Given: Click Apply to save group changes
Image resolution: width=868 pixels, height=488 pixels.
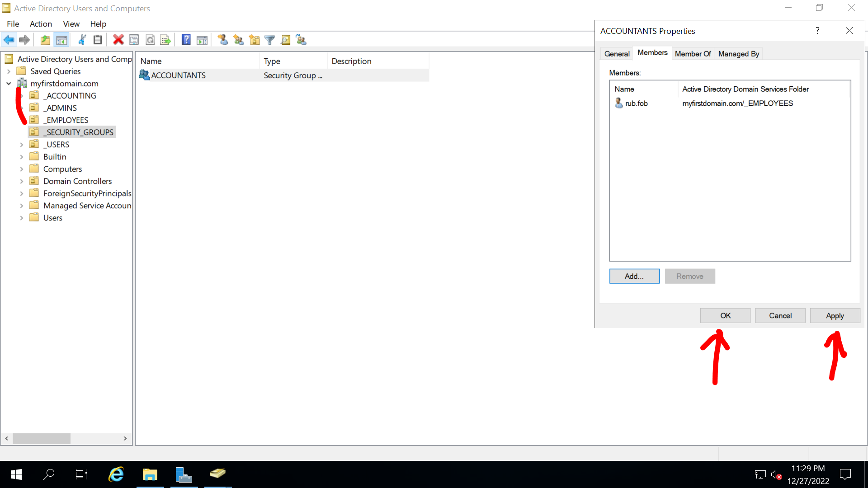Looking at the screenshot, I should coord(835,315).
